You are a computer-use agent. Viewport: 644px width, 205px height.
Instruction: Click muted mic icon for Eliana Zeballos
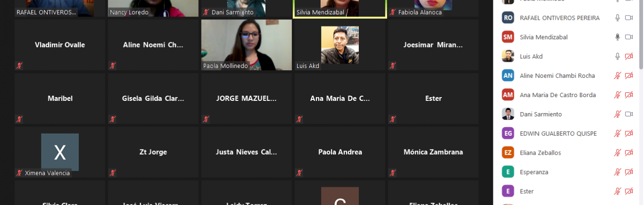617,153
